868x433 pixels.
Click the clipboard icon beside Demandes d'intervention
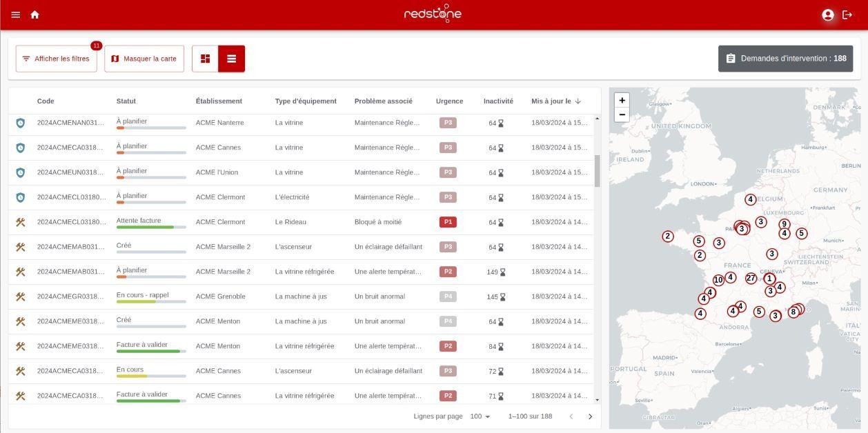729,59
